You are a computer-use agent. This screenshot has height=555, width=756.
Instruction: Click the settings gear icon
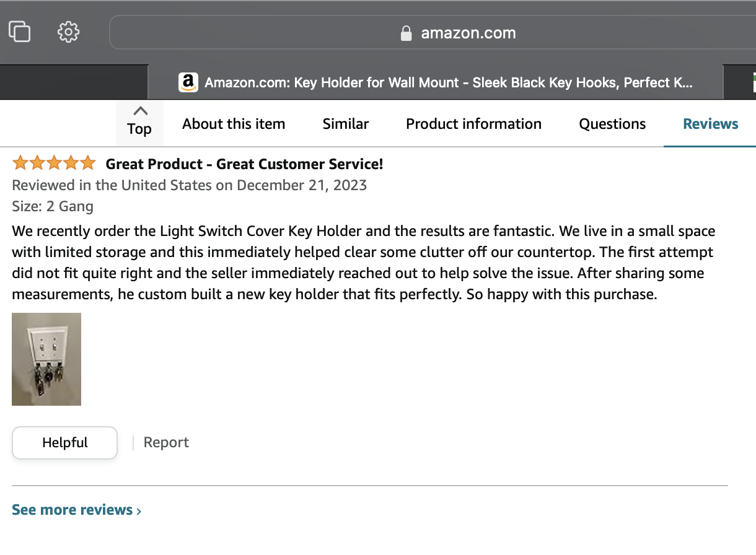(68, 32)
